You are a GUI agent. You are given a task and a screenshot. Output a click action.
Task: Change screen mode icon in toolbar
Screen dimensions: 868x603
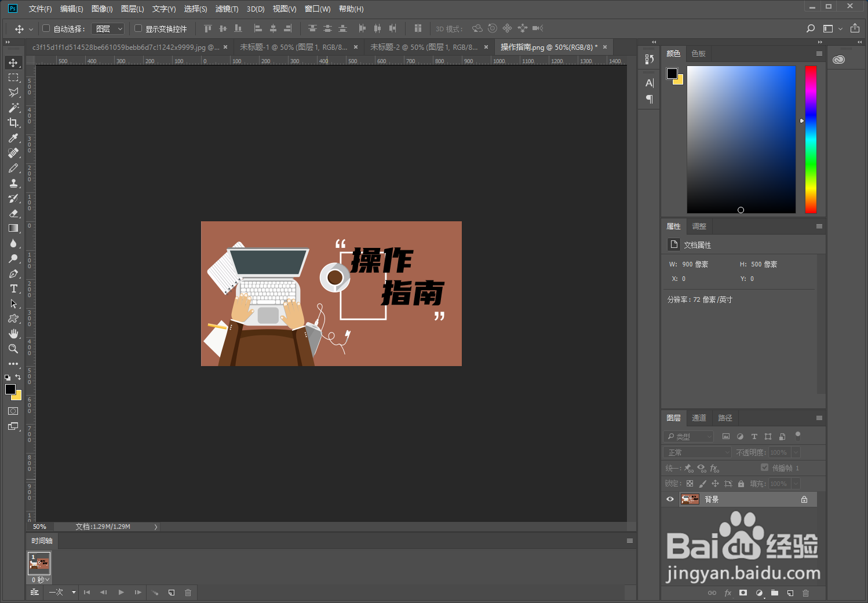tap(13, 426)
